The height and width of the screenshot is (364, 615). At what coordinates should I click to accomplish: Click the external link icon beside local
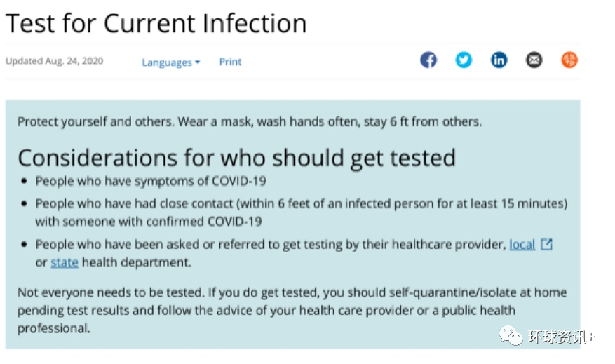click(546, 245)
